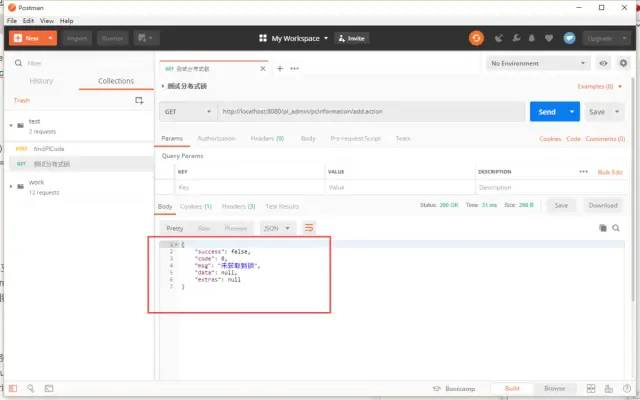Open the Test Results tab
This screenshot has width=640, height=400.
(x=282, y=207)
